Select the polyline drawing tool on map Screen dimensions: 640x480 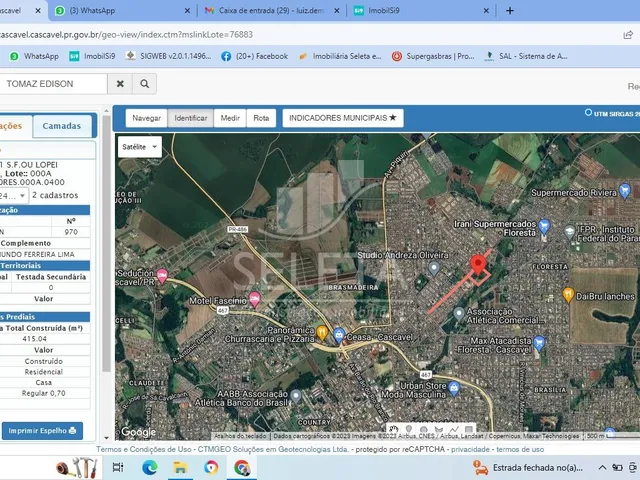[x=454, y=429]
